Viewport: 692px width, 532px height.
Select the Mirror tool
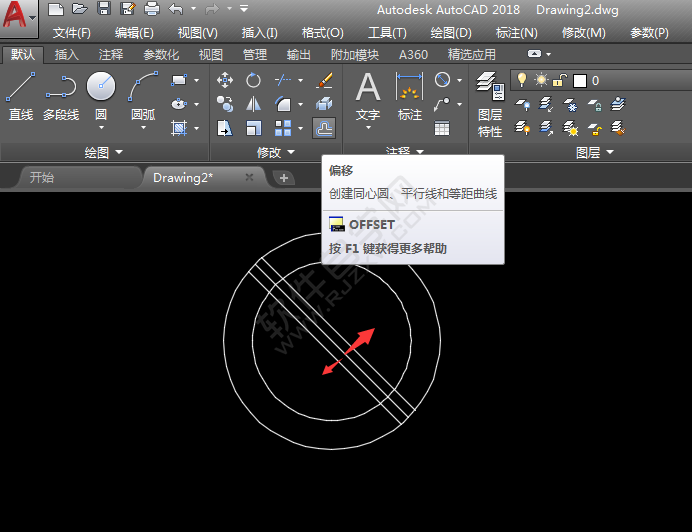[x=253, y=104]
